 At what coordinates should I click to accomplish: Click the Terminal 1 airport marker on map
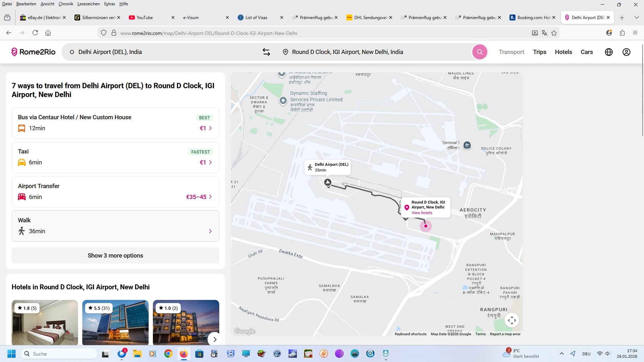[467, 145]
